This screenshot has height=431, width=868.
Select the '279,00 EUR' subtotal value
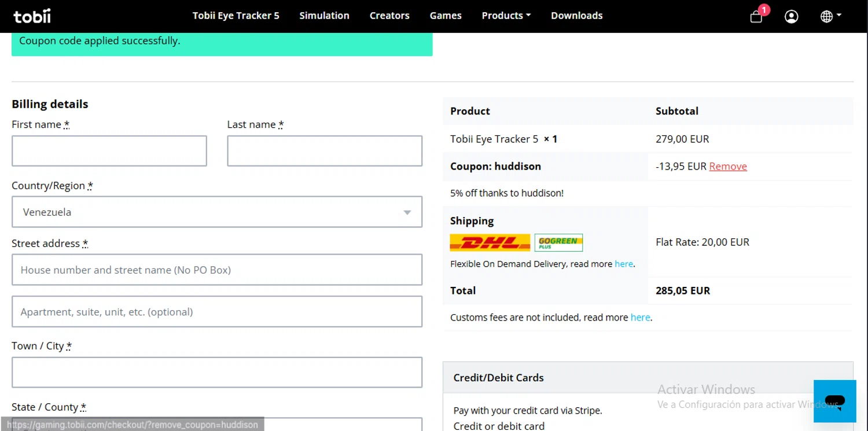click(x=682, y=139)
